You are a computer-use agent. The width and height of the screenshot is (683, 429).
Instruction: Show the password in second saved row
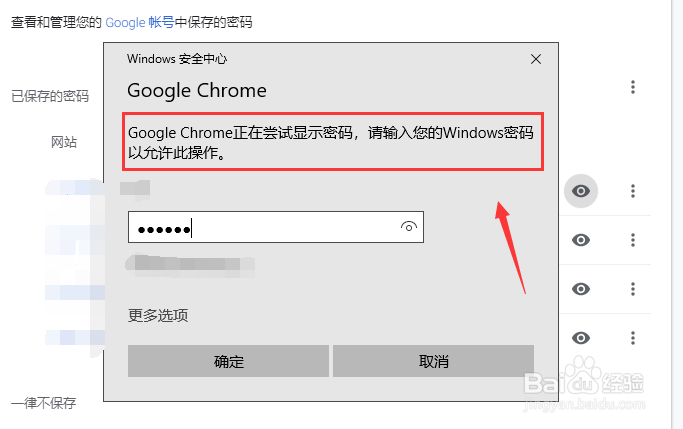[x=581, y=240]
